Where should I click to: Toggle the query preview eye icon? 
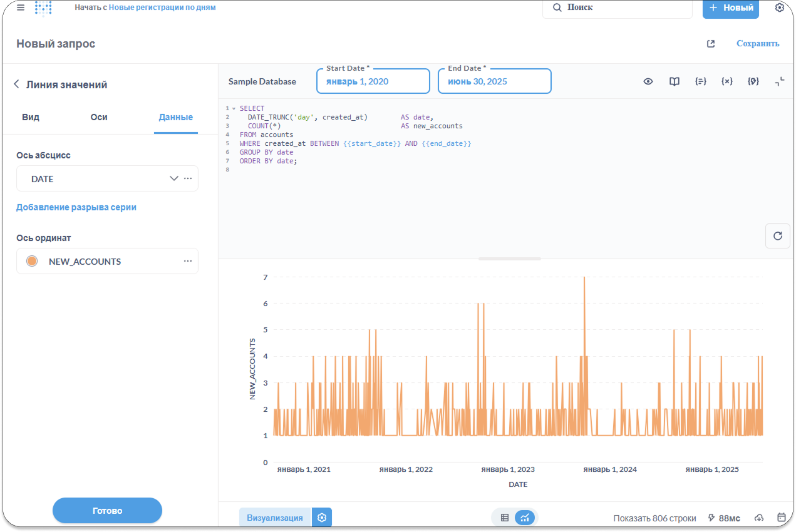648,81
